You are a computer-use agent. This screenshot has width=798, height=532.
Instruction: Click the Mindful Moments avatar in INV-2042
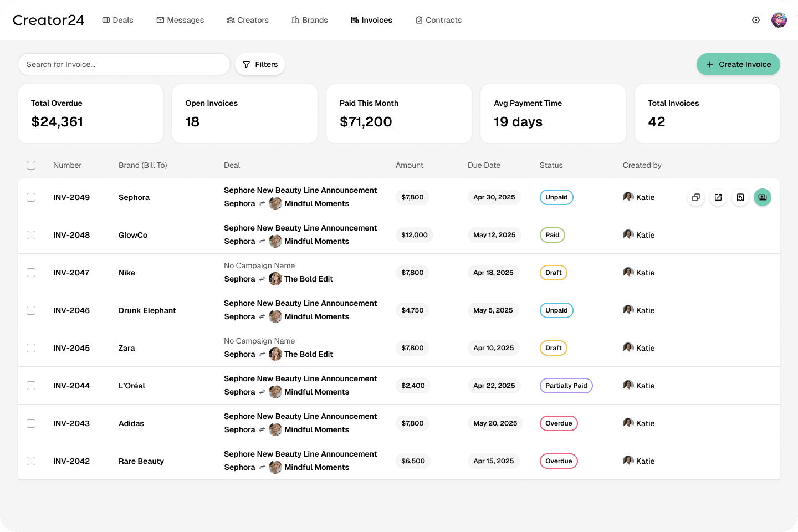click(x=275, y=467)
